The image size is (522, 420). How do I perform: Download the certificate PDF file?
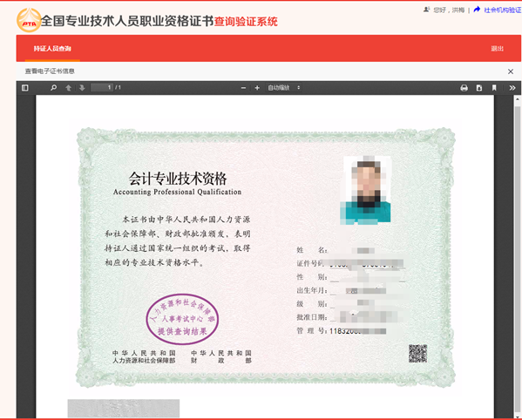click(x=479, y=88)
